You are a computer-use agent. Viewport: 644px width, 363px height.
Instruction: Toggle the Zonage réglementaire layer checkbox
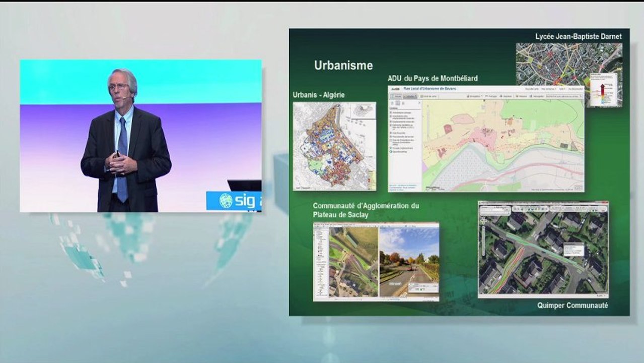(x=391, y=148)
